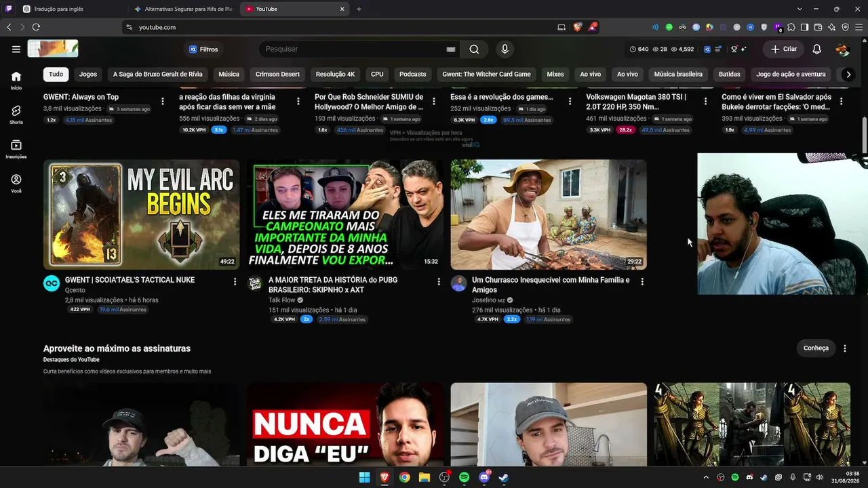The height and width of the screenshot is (488, 868).
Task: Open the Brave Leo AI sparkle icon
Action: tap(831, 27)
